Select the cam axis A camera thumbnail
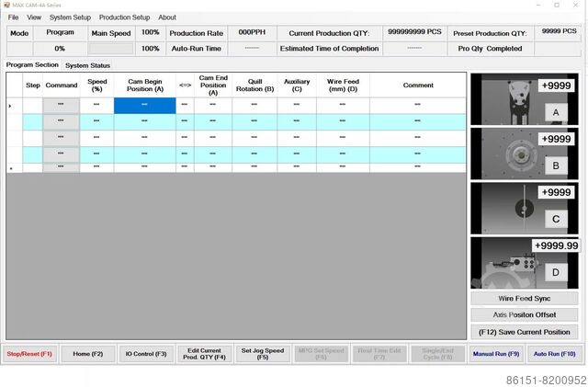588x387 pixels. pyautogui.click(x=503, y=98)
